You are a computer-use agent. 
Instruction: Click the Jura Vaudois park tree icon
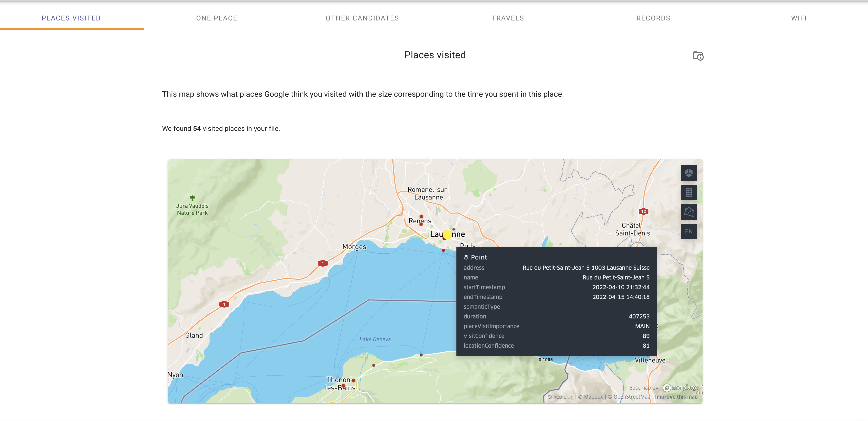coord(193,198)
